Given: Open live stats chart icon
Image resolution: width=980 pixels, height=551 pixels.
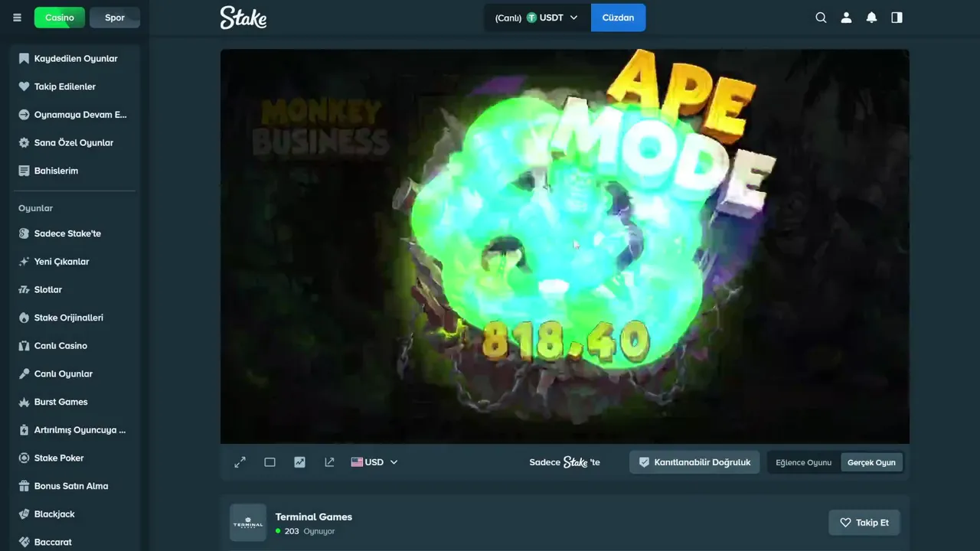Looking at the screenshot, I should [299, 462].
